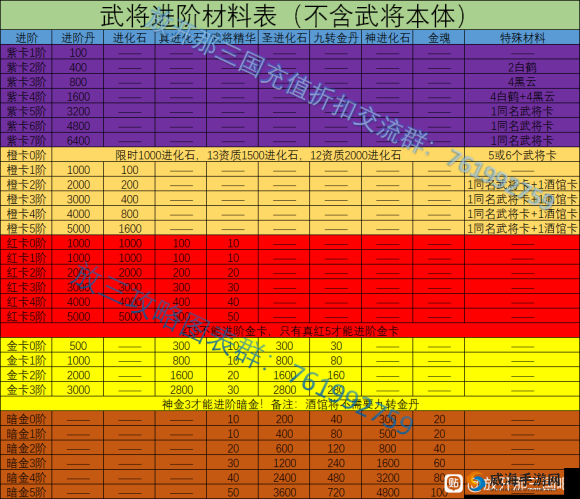The height and width of the screenshot is (499, 580).
Task: Click the 金卡1阶 row label
Action: tap(26, 360)
